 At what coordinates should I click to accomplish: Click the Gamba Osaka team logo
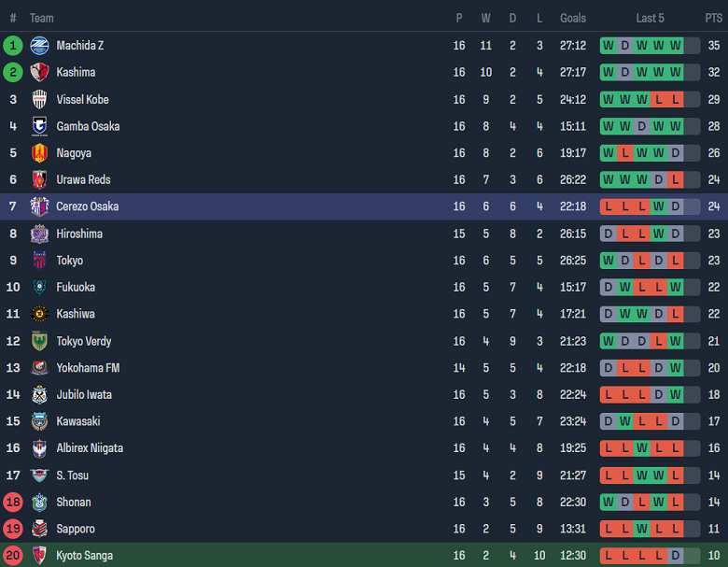click(39, 126)
